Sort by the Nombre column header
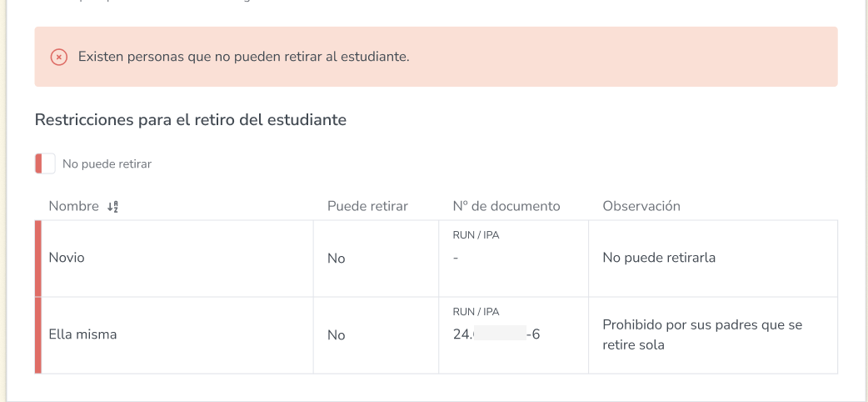 [73, 206]
